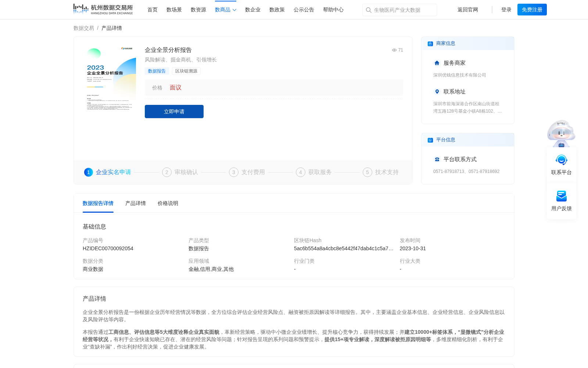This screenshot has height=368, width=588.
Task: Open 数资源 in the navigation
Action: pos(198,10)
